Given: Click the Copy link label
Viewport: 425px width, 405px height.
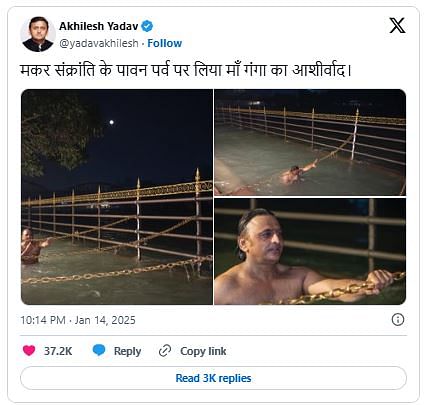Looking at the screenshot, I should pyautogui.click(x=203, y=351).
